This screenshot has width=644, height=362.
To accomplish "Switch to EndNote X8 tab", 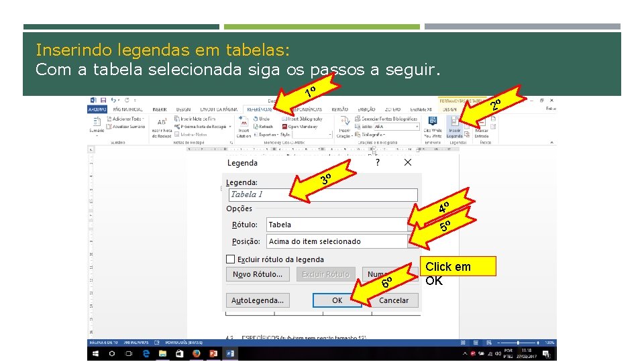I will pyautogui.click(x=421, y=109).
